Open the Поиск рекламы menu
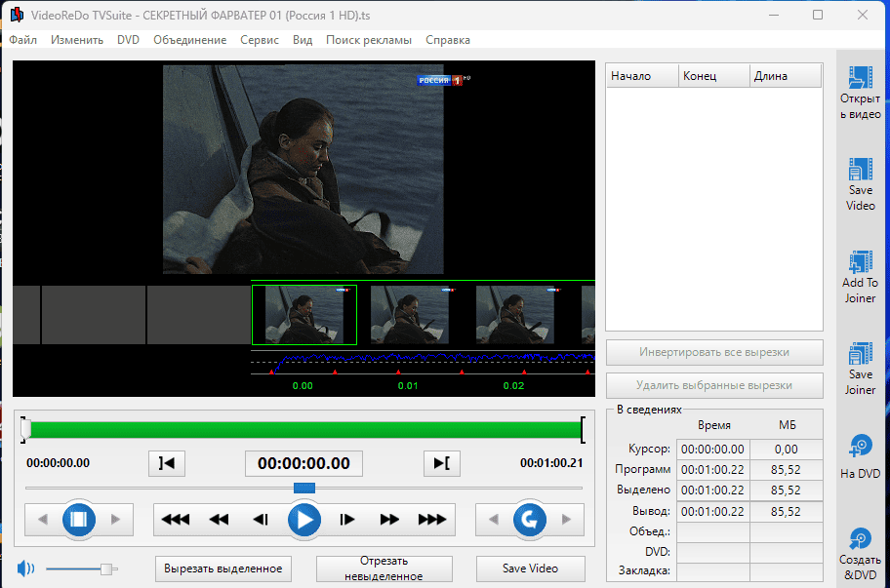Screen dimensions: 890x588 point(369,40)
